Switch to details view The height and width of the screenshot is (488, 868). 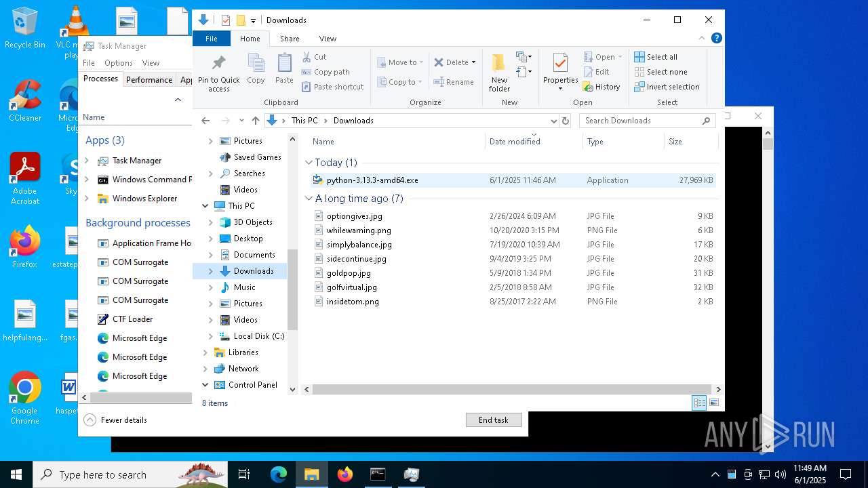(x=699, y=403)
